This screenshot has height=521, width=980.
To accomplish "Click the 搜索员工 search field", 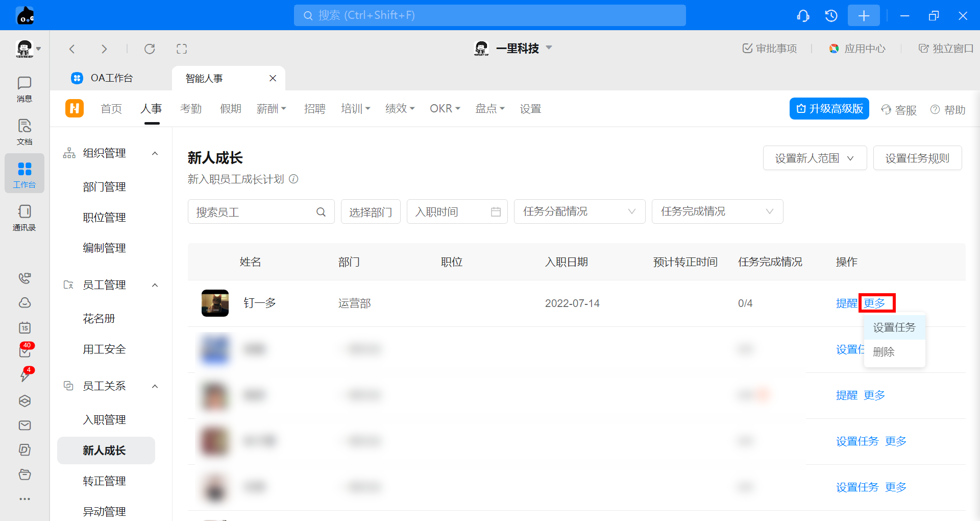I will point(254,212).
